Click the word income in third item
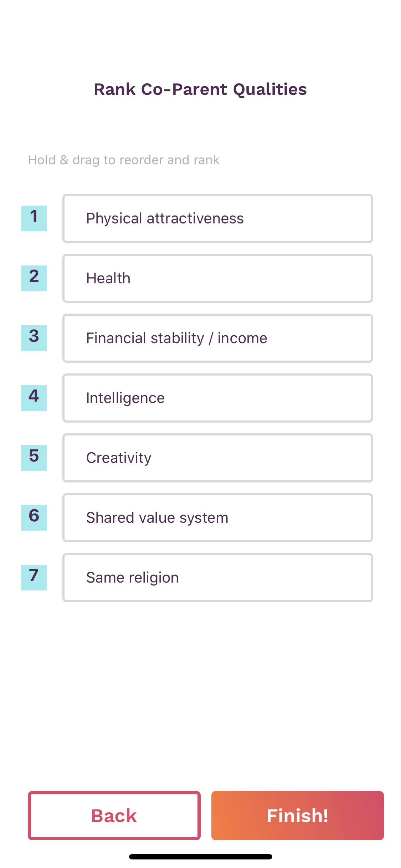401x868 pixels. click(242, 338)
